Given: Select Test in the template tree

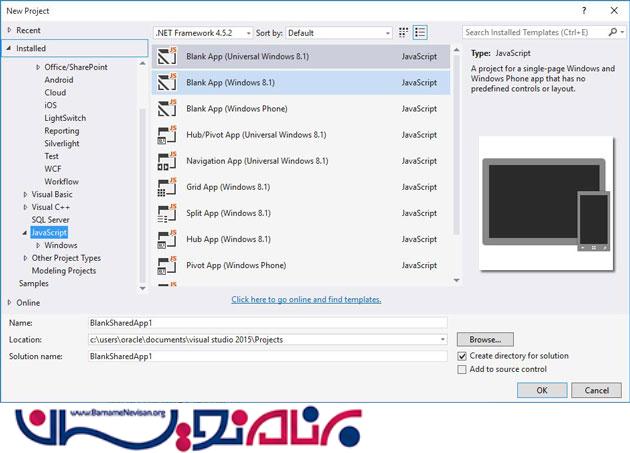Looking at the screenshot, I should pos(51,156).
